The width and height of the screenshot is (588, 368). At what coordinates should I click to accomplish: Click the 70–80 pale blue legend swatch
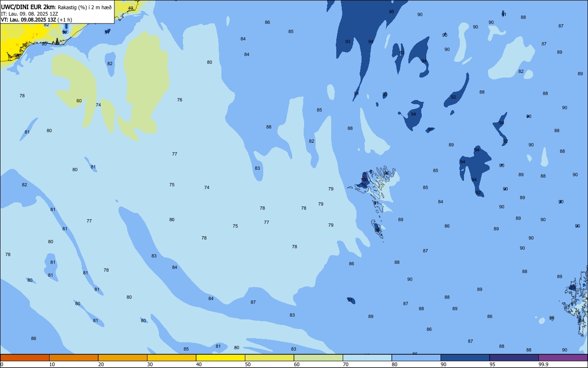click(x=367, y=357)
